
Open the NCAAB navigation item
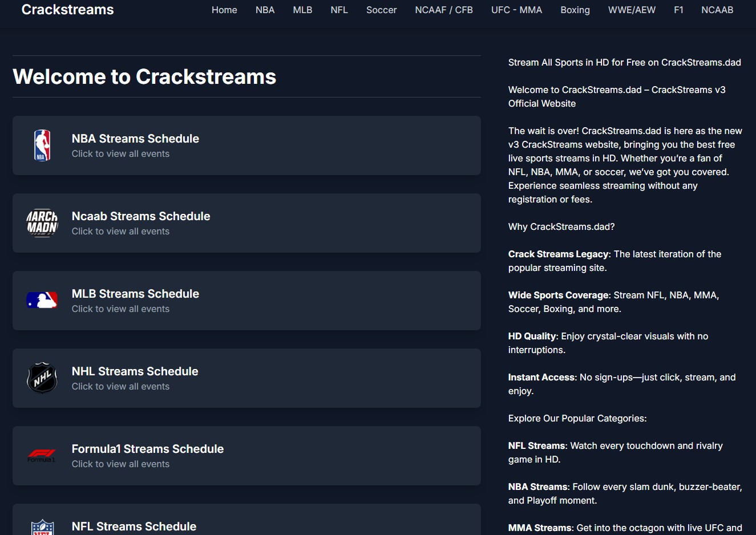pos(717,10)
